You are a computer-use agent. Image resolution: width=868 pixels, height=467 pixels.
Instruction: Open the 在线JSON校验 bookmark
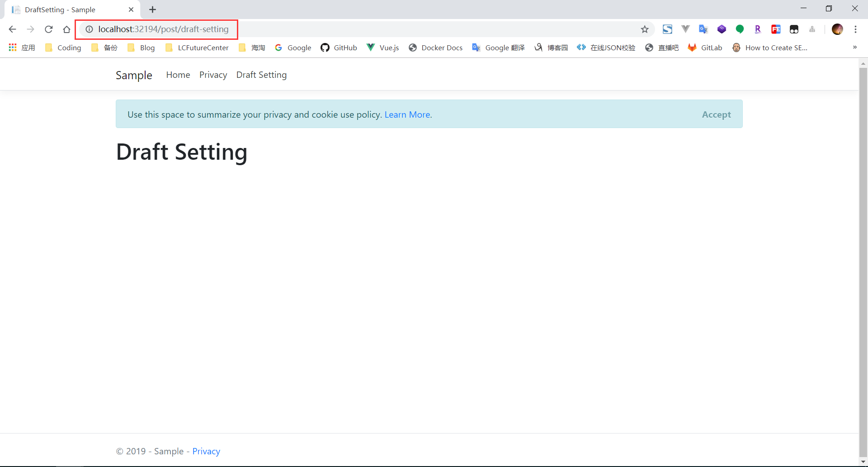(x=606, y=48)
